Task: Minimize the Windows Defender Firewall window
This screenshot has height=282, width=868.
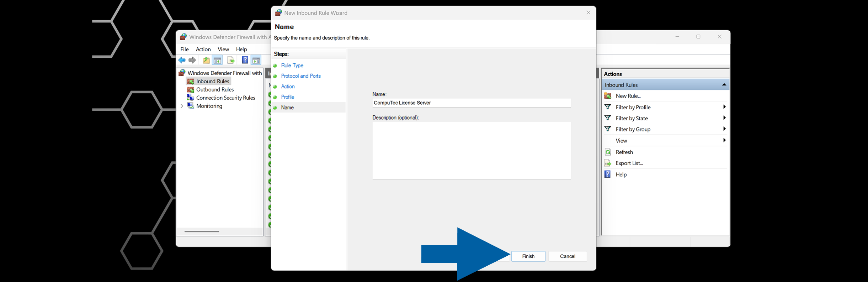Action: (x=677, y=37)
